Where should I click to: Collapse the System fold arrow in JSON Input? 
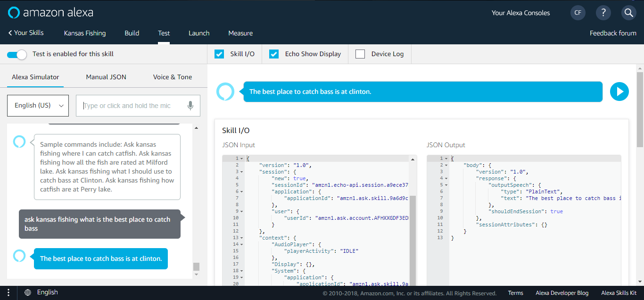coord(241,271)
